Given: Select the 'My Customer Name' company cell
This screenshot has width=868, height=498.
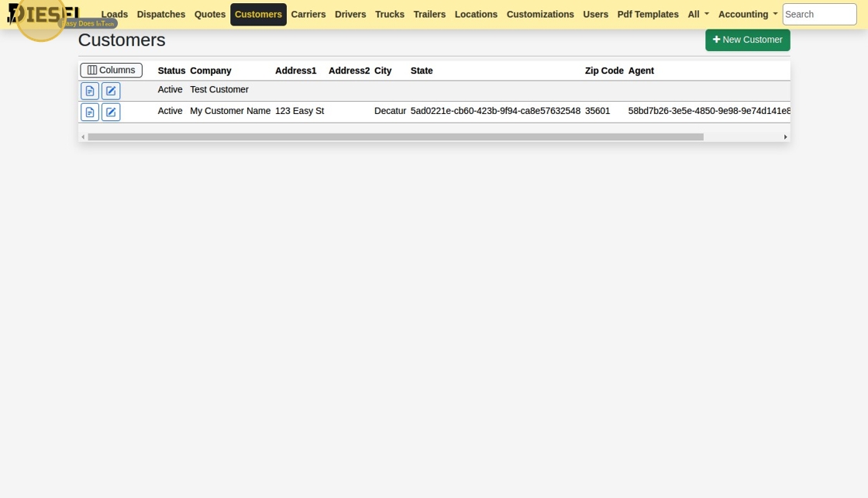Looking at the screenshot, I should 230,112.
